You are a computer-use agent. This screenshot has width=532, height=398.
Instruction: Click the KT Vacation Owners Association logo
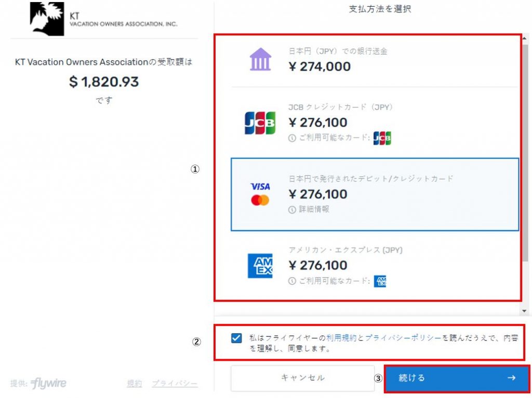coord(103,19)
